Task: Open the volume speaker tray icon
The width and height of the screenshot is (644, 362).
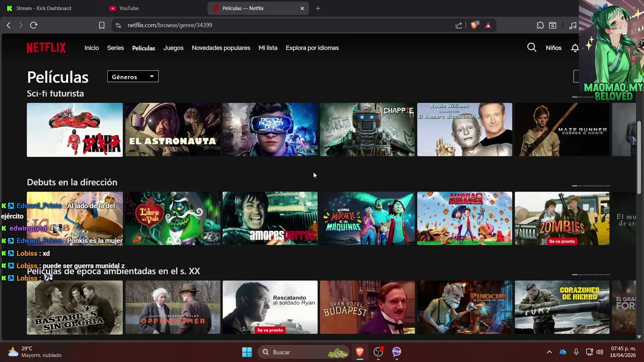Action: pos(600,352)
